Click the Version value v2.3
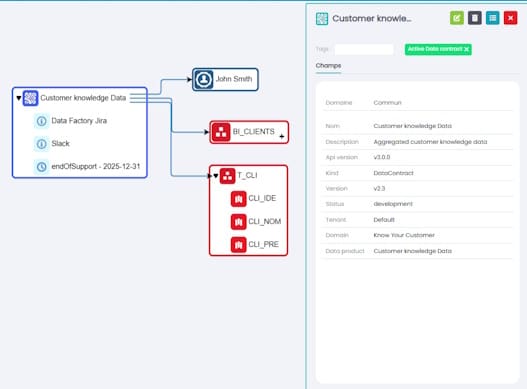The height and width of the screenshot is (389, 527). (379, 189)
